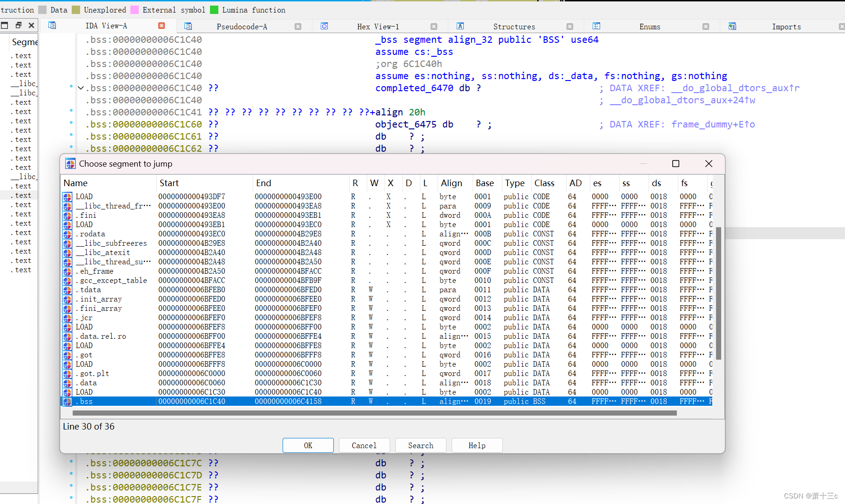Image resolution: width=845 pixels, height=504 pixels.
Task: Click the Lumina function green color swatch
Action: 215,9
